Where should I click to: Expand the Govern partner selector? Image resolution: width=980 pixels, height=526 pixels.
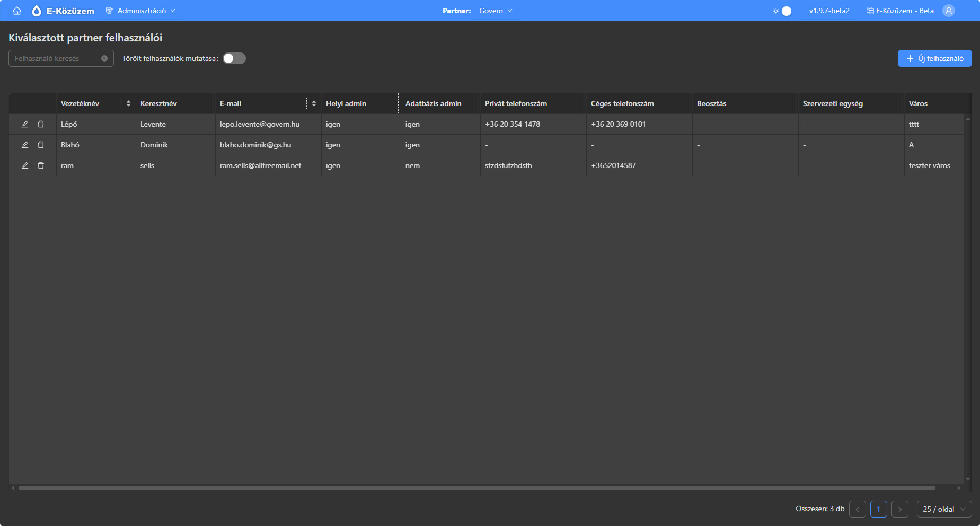[x=496, y=11]
